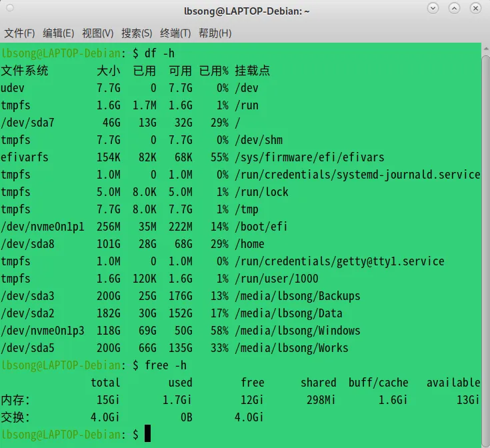Screen dimensions: 490x448
Task: Click the terminal cursor at last prompt
Action: (147, 433)
